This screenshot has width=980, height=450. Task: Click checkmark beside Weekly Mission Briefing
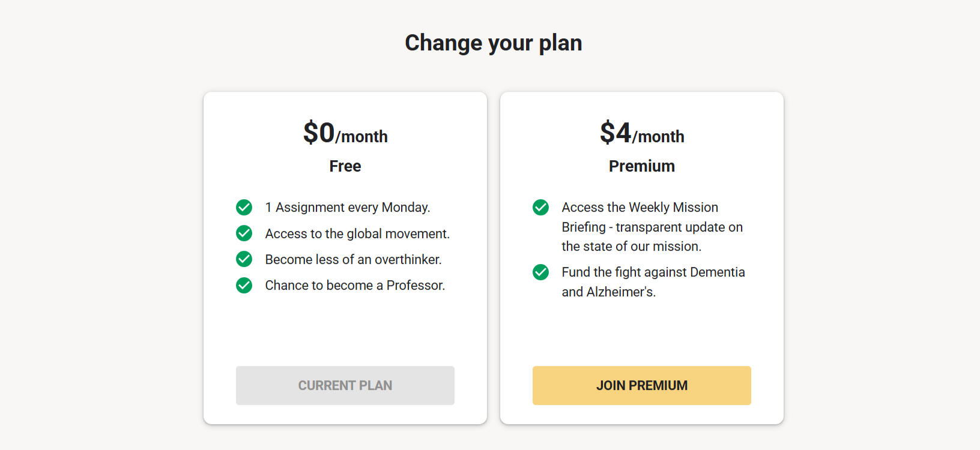[x=540, y=208]
